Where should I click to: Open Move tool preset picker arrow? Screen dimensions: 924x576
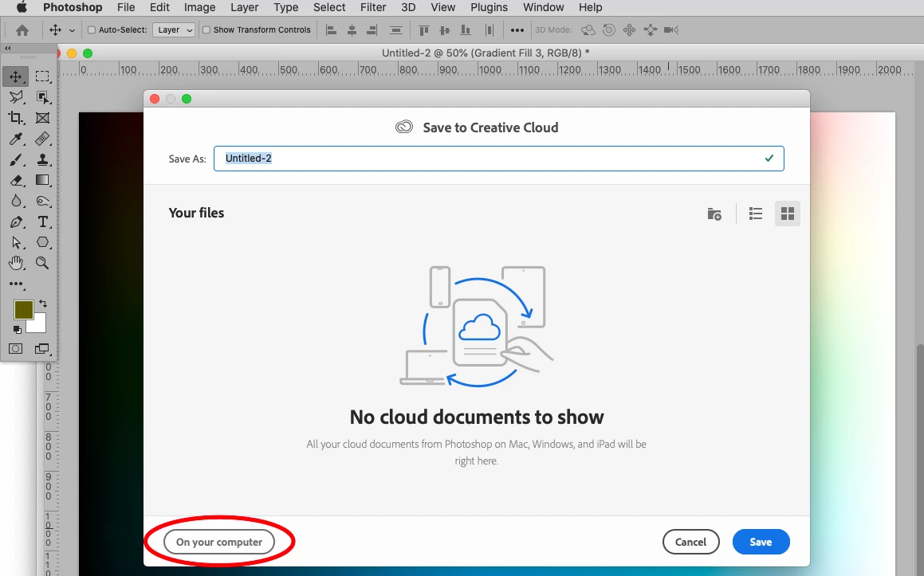(72, 30)
